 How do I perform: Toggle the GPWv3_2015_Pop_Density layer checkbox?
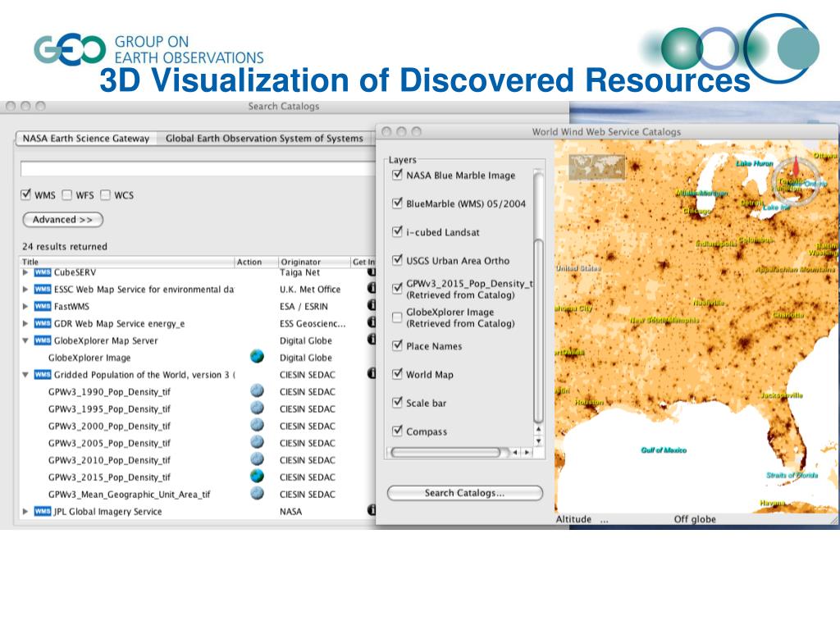click(x=397, y=288)
